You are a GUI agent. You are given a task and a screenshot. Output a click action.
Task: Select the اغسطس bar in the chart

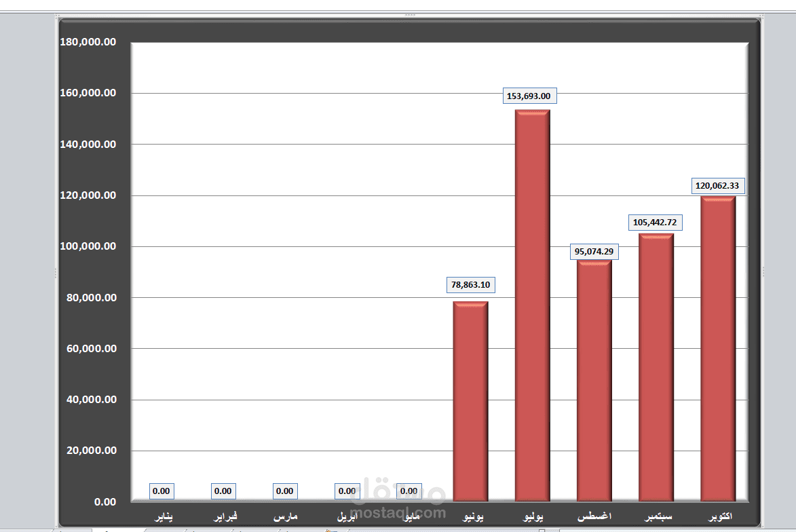[x=594, y=381]
